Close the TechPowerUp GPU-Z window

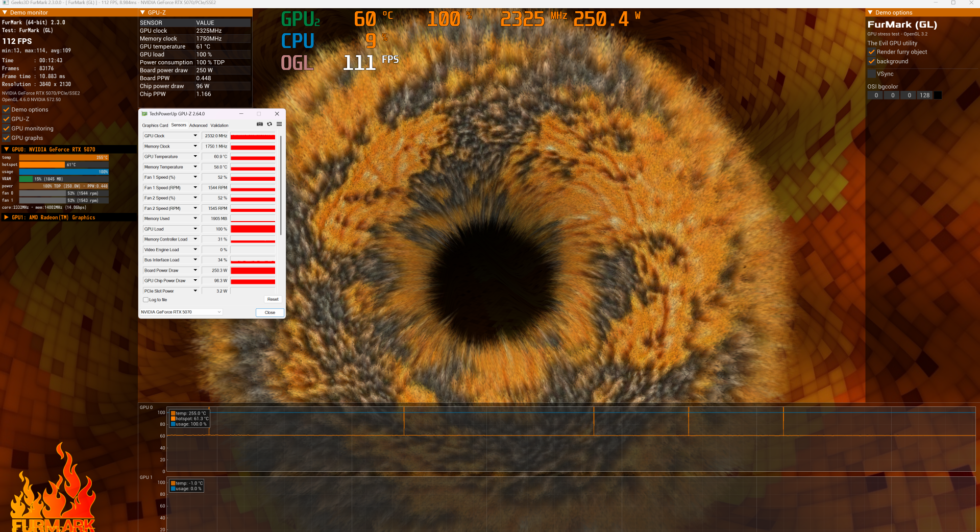pos(277,114)
